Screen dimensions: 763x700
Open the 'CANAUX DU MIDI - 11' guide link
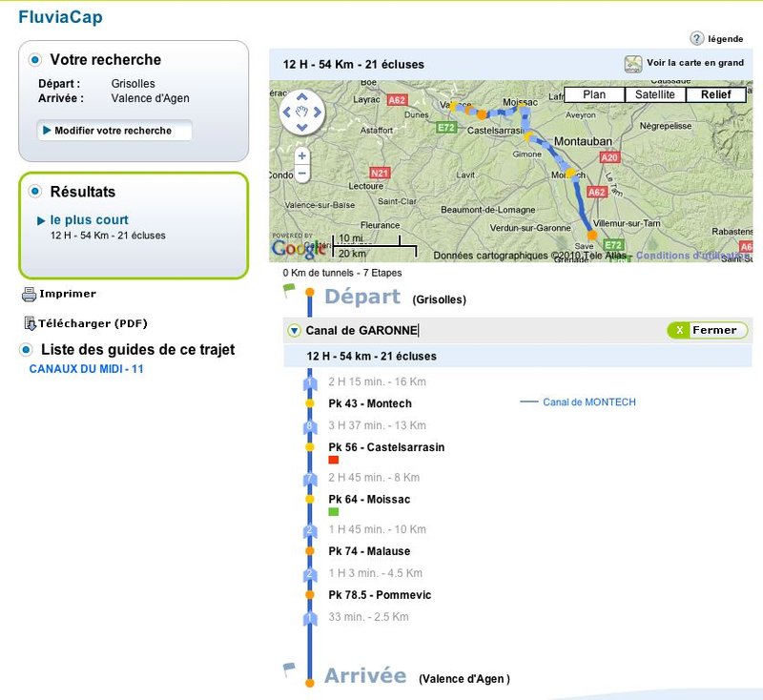tap(86, 368)
